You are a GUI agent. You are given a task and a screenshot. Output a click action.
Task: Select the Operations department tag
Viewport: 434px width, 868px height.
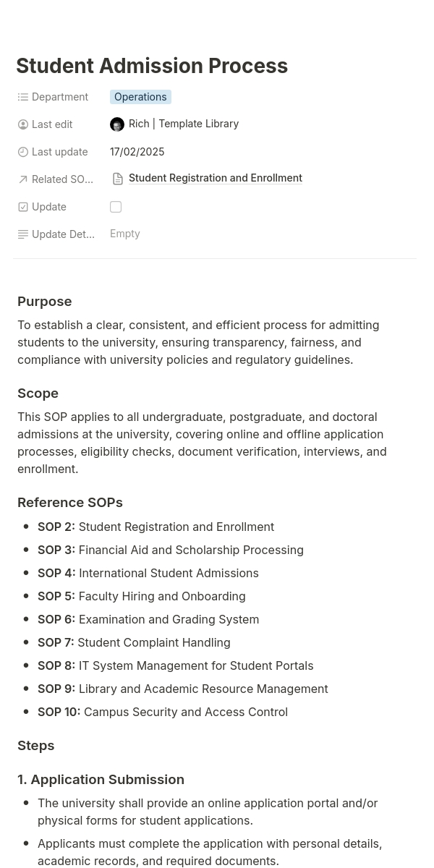pyautogui.click(x=140, y=97)
